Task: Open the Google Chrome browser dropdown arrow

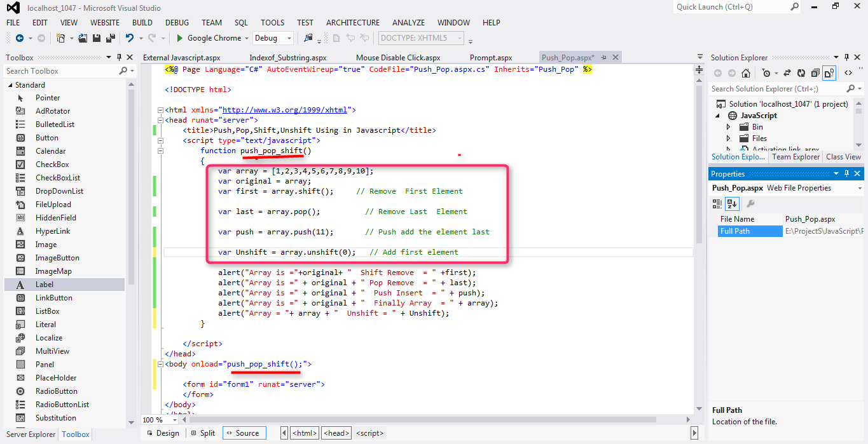Action: coord(246,38)
